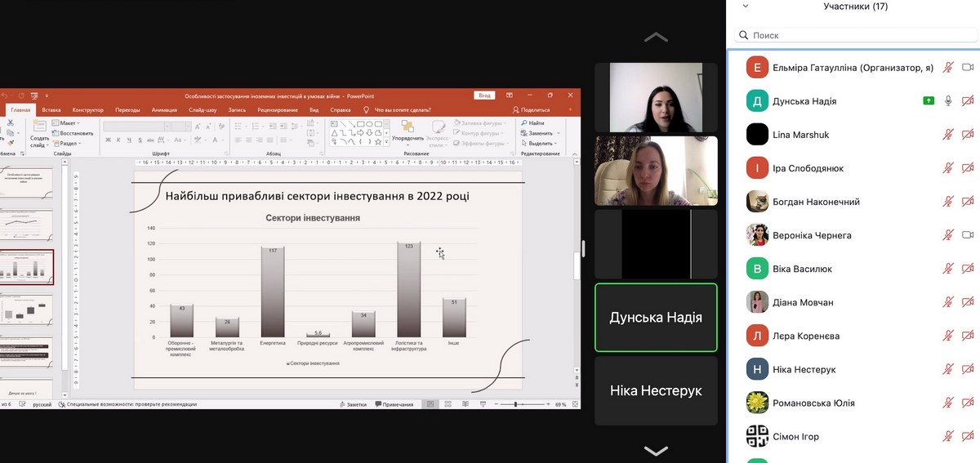
Task: Click microphone icon next to Дунська Надія
Action: 948,101
